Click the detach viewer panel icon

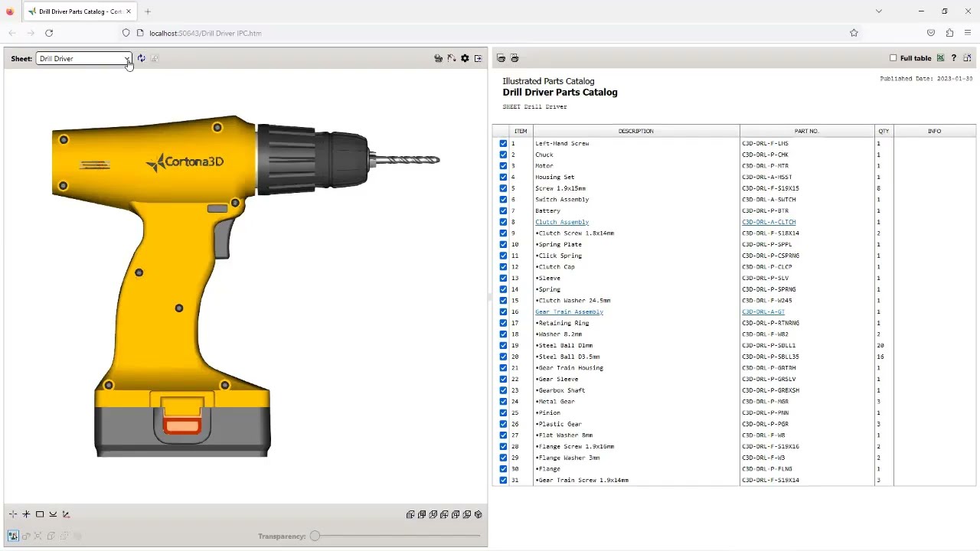coord(478,58)
